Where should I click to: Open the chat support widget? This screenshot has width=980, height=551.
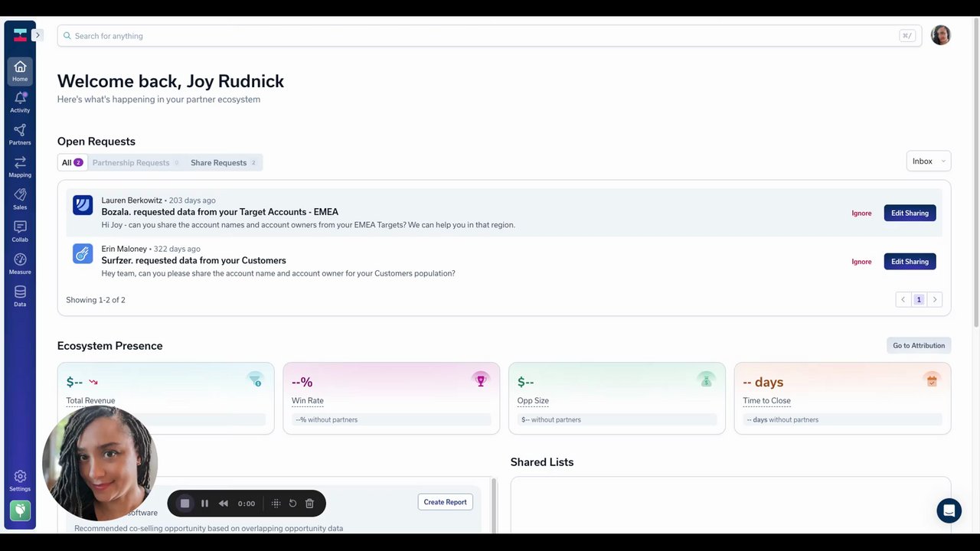[949, 510]
